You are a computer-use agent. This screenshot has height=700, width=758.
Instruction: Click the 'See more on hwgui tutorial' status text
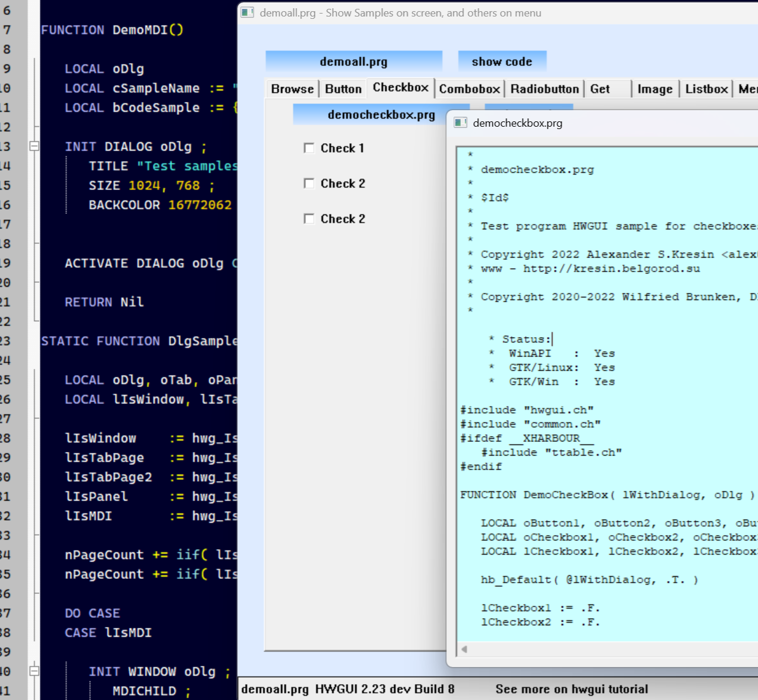click(x=571, y=689)
